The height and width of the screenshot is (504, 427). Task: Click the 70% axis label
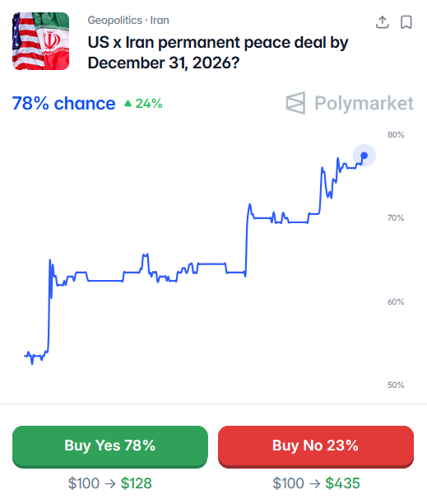coord(396,218)
